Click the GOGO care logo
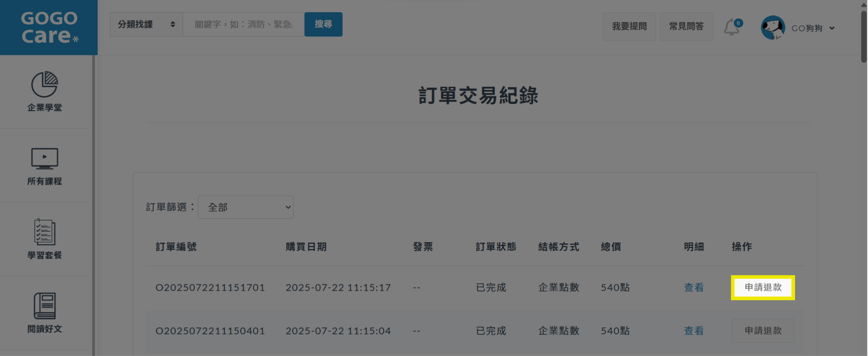 (x=49, y=27)
